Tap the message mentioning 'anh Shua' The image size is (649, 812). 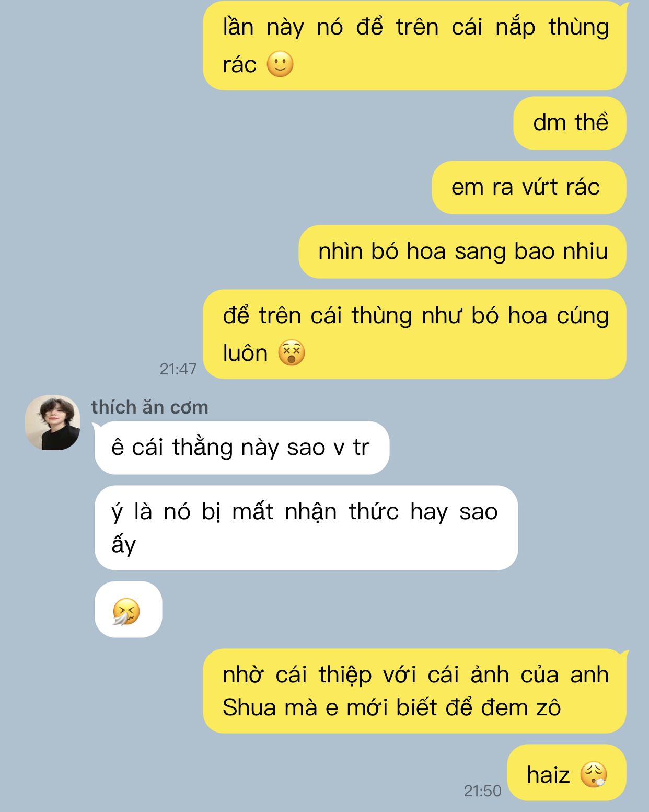point(414,691)
